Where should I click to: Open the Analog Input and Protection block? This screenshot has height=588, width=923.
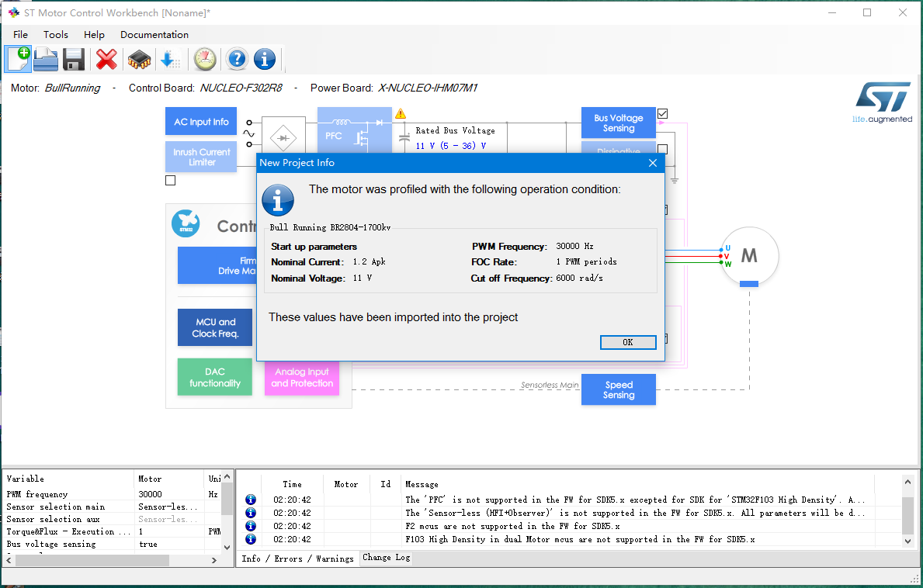[x=301, y=378]
